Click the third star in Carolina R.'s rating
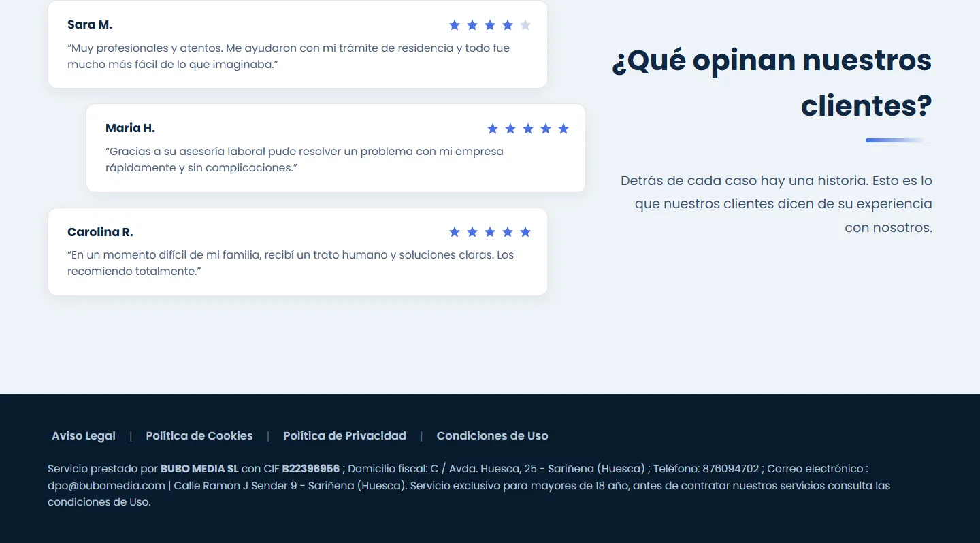Screen dimensions: 980x543 click(490, 232)
